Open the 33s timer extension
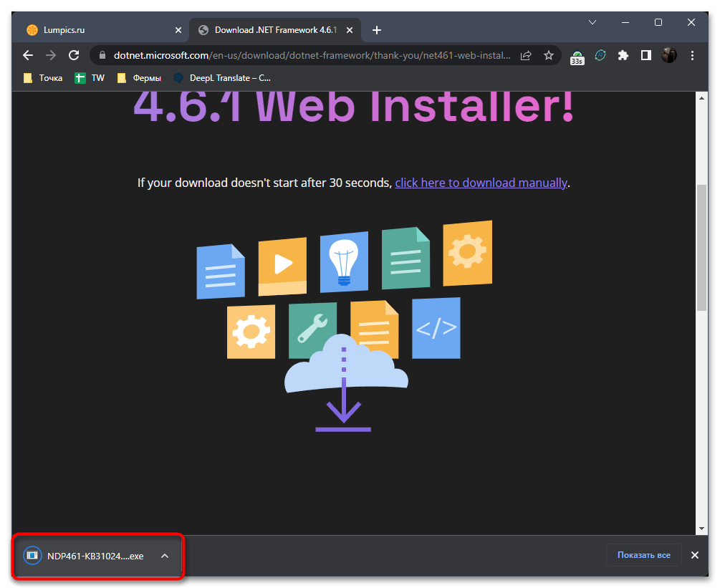720x588 pixels. pos(577,57)
